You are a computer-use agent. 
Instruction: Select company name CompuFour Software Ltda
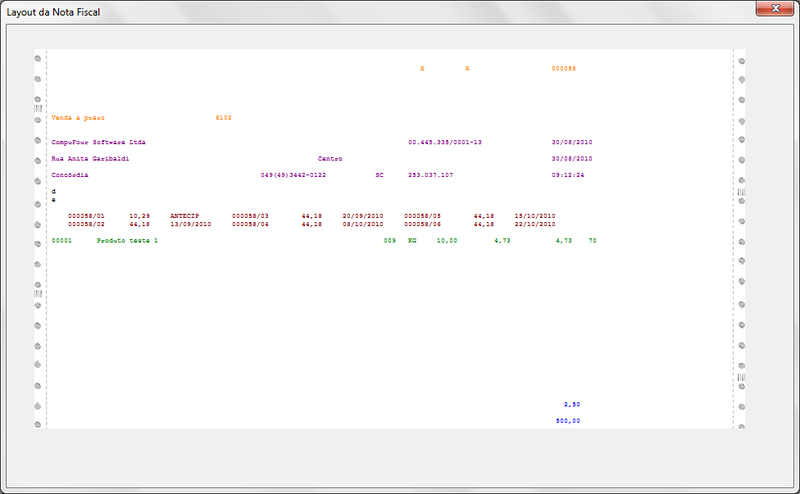pyautogui.click(x=98, y=142)
